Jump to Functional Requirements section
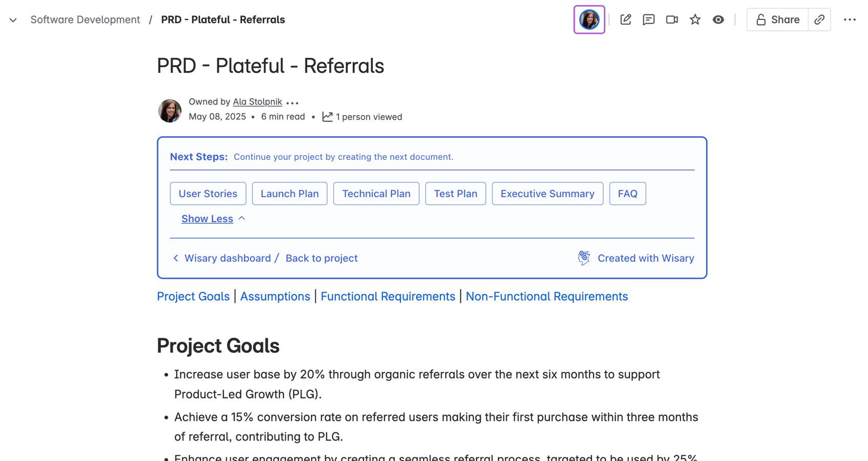868x461 pixels. [x=388, y=296]
